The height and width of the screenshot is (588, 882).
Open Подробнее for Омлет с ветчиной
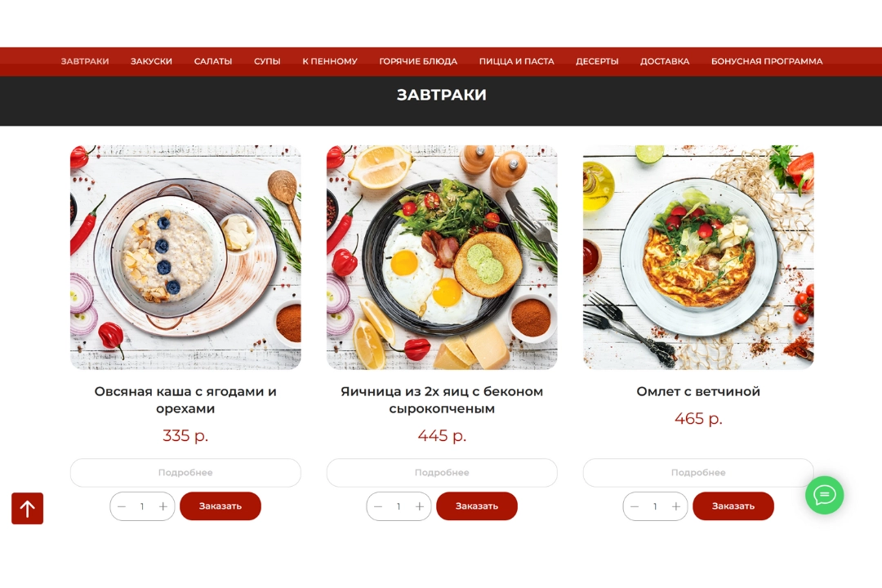698,473
